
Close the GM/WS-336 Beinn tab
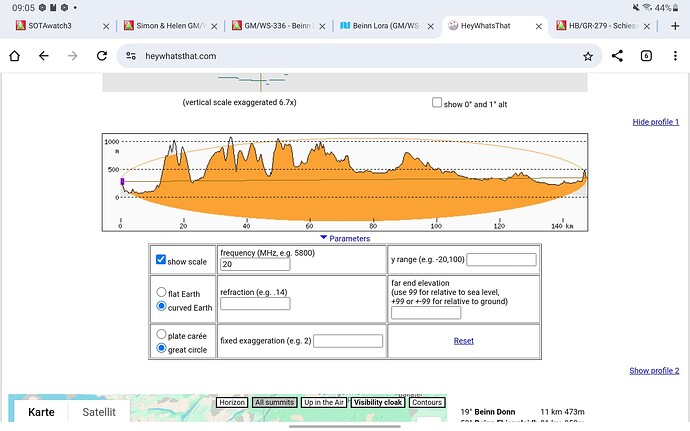322,26
